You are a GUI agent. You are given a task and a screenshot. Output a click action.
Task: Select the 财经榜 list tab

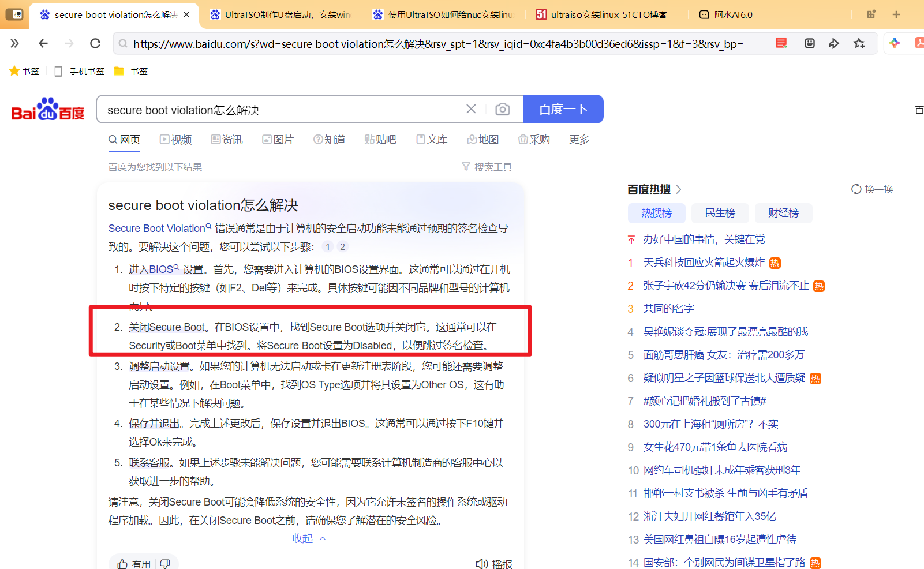784,213
